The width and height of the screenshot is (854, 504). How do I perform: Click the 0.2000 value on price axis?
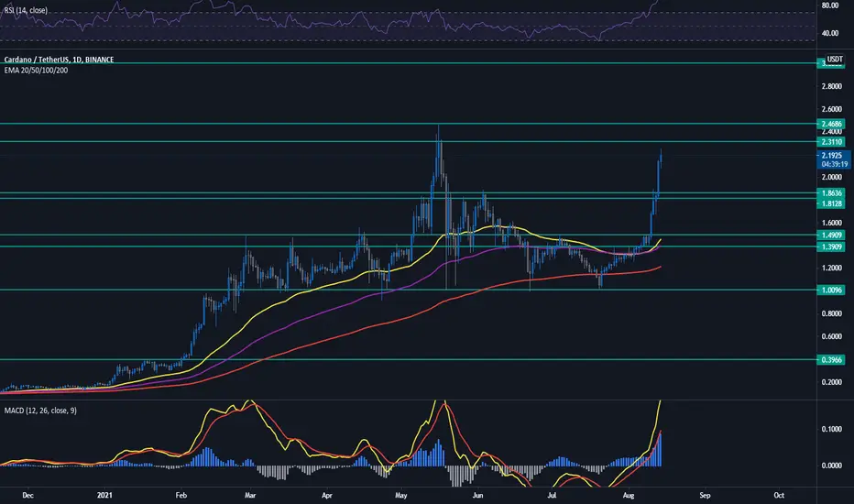(x=832, y=382)
